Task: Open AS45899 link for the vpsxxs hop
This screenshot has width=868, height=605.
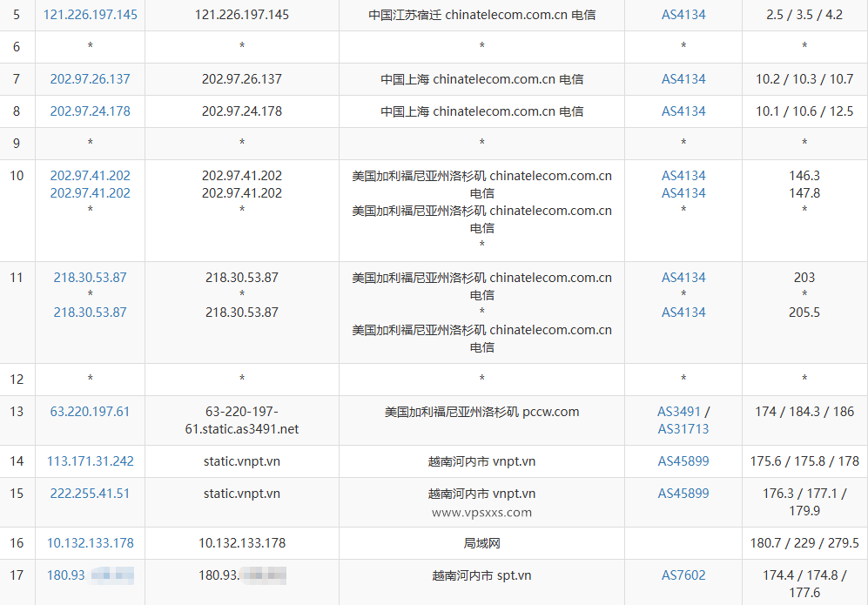Action: [683, 493]
